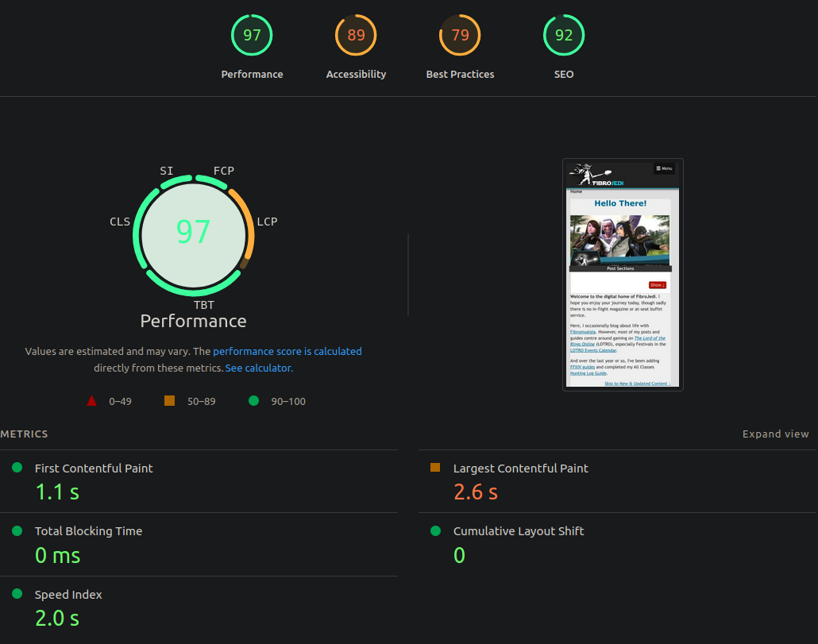Open the Performance score gauge showing 97
This screenshot has height=644, width=818.
252,35
